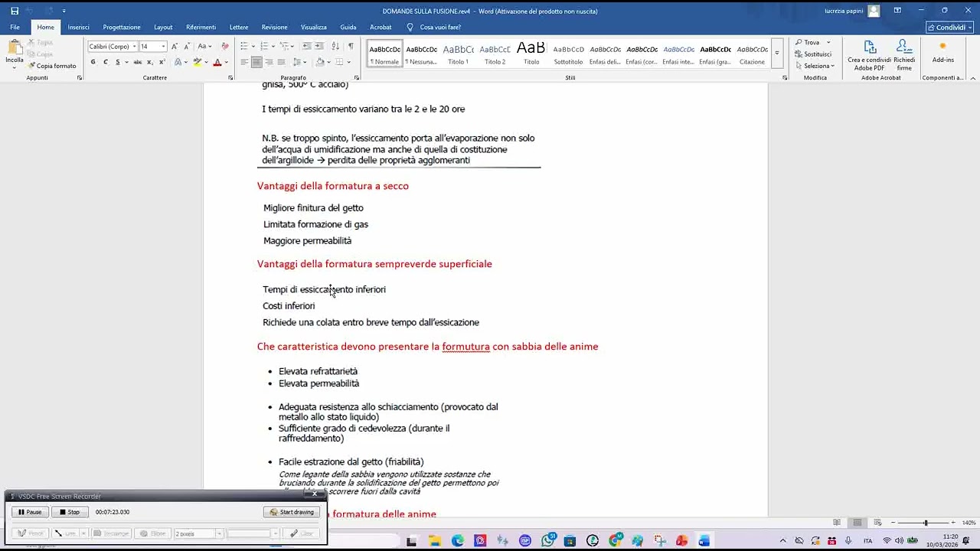Click Richiedi firme Acrobat icon

pyautogui.click(x=904, y=55)
